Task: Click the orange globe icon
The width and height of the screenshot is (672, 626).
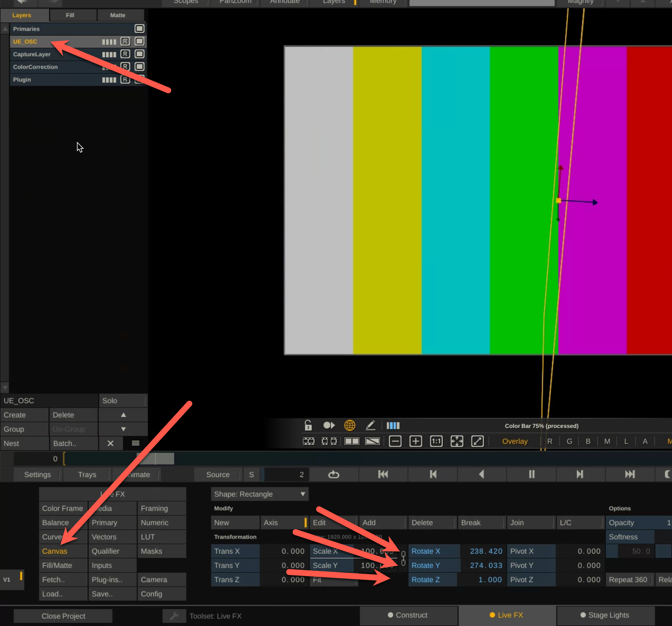Action: (349, 425)
